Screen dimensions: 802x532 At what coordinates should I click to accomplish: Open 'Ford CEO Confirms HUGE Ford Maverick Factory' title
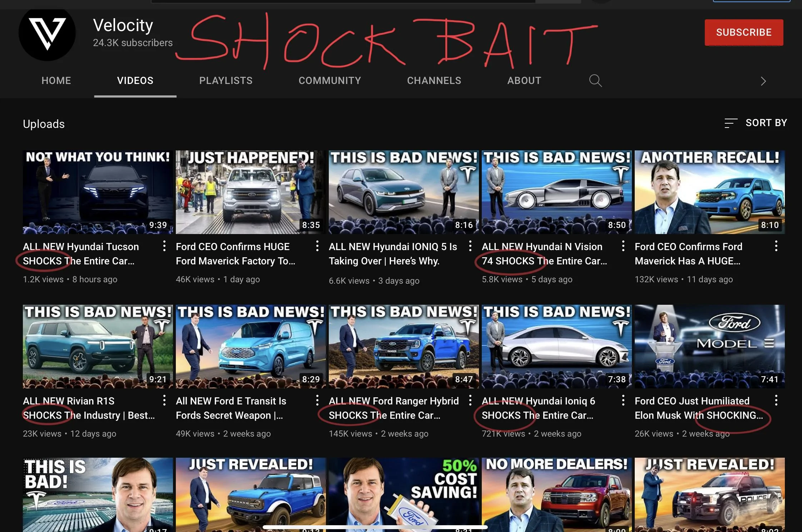(235, 254)
